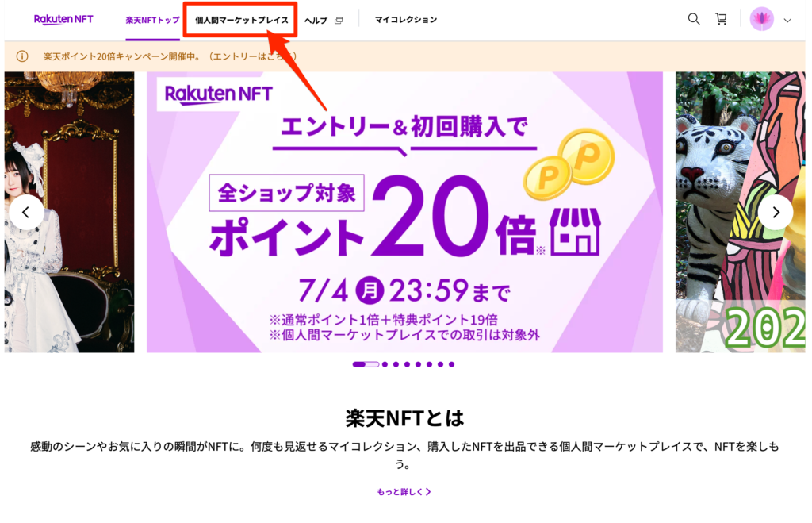This screenshot has width=812, height=523.
Task: Click the 楽天ポイント20倍キャンペーン notice link
Action: [x=170, y=56]
